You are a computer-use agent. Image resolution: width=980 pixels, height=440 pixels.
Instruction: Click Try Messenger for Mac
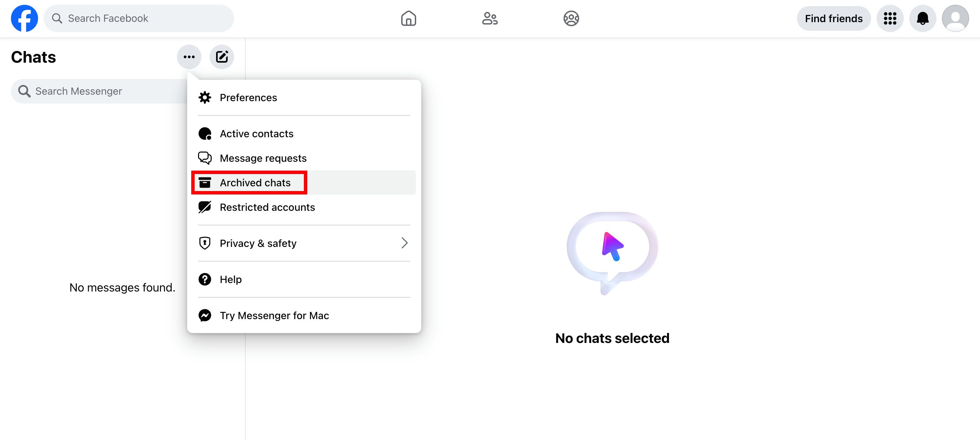[x=274, y=315]
